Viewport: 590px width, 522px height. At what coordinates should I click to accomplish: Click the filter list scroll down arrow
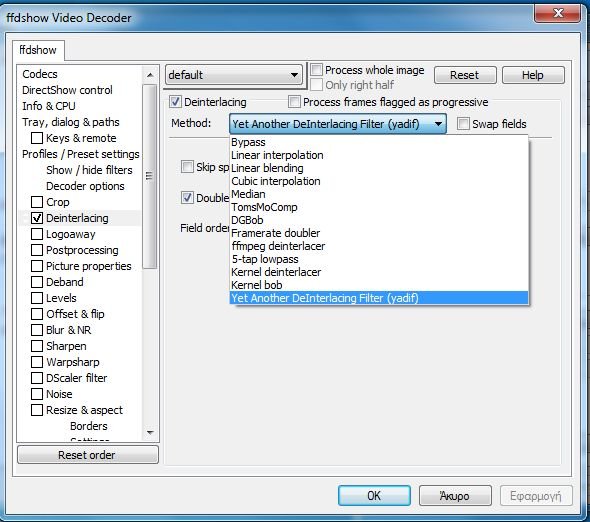[150, 432]
